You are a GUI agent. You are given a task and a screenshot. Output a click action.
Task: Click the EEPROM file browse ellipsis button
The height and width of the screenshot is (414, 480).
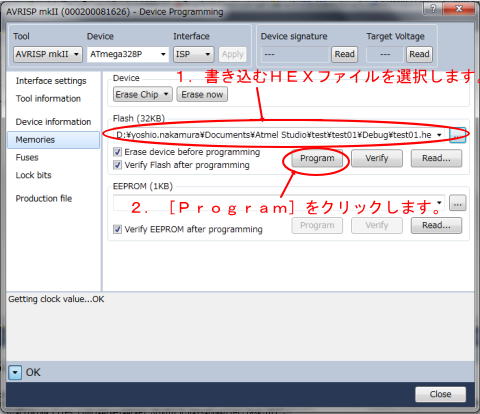click(x=458, y=203)
